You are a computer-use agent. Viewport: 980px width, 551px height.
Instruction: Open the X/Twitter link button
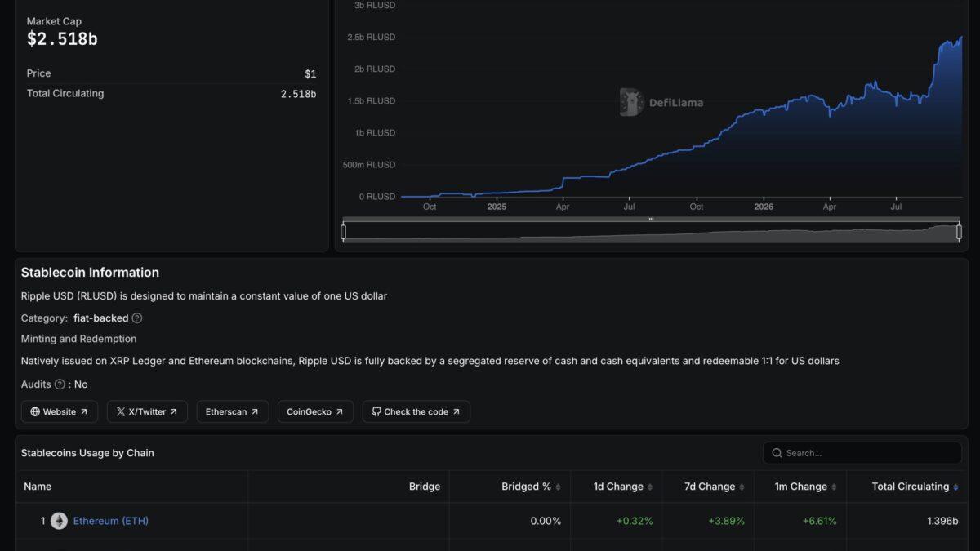coord(147,411)
